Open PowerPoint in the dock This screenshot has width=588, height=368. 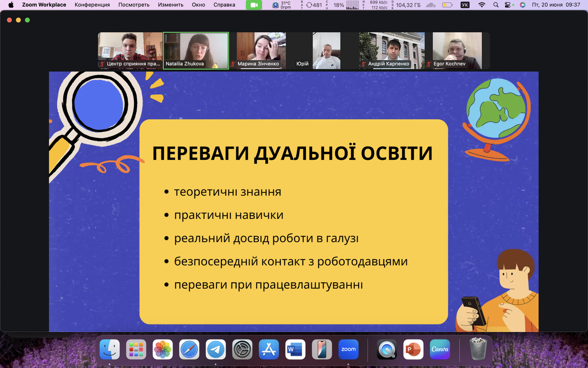[x=413, y=349]
